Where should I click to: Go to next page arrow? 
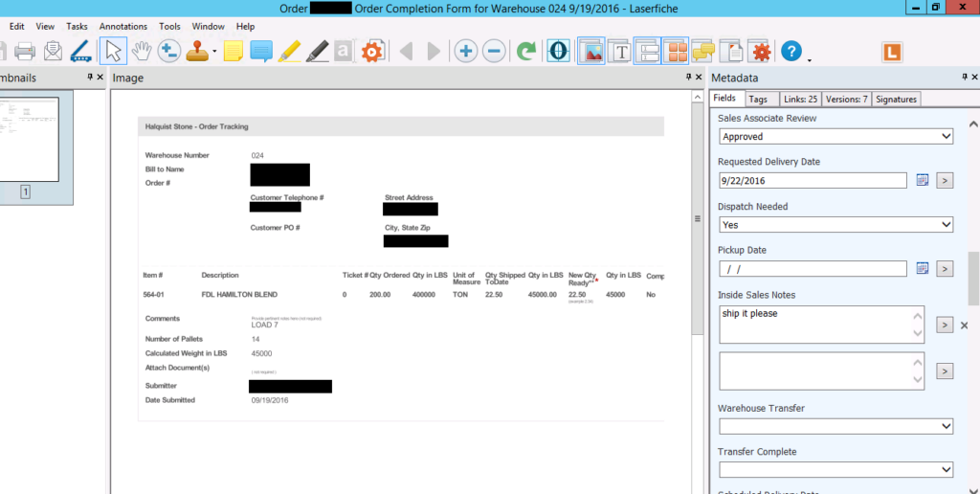[434, 52]
